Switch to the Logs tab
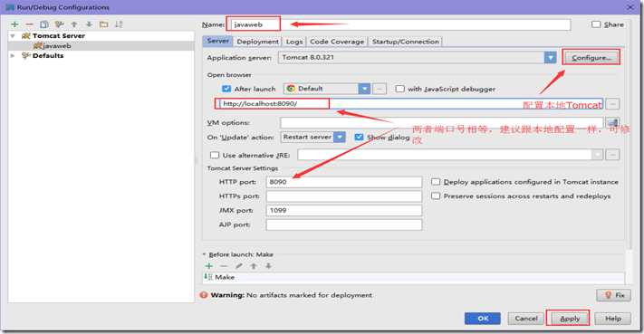Screen dimensions: 644x334 point(294,42)
